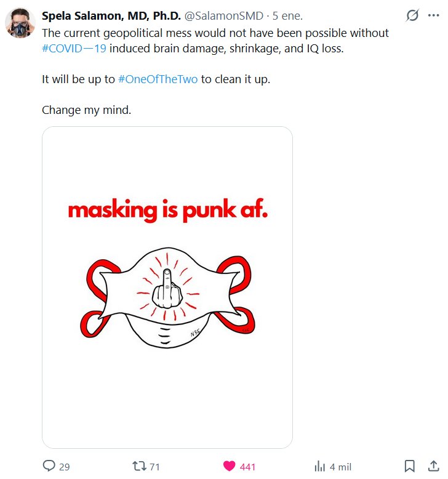Open Spela Salamon's profile avatar
The image size is (448, 479).
19,23
